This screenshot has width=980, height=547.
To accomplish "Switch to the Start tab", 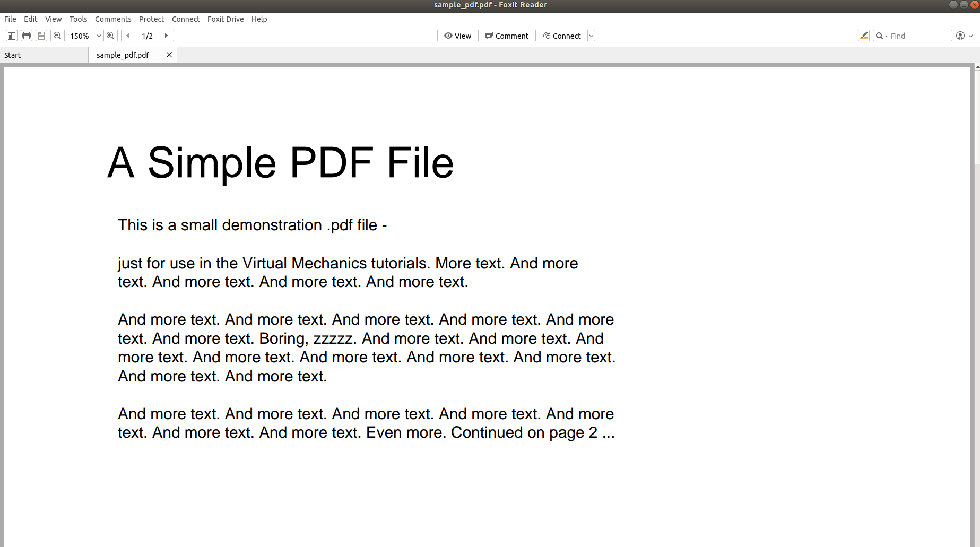I will tap(13, 55).
